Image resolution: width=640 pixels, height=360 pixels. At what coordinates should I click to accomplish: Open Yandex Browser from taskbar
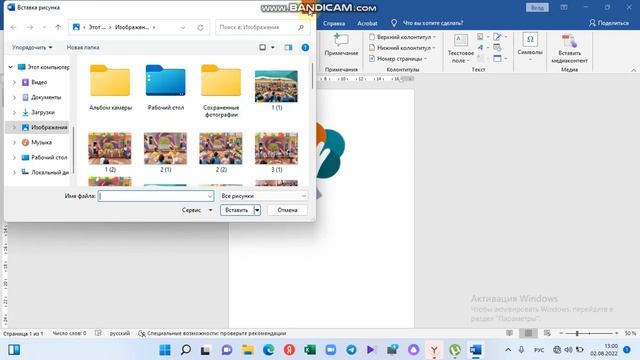[x=434, y=350]
